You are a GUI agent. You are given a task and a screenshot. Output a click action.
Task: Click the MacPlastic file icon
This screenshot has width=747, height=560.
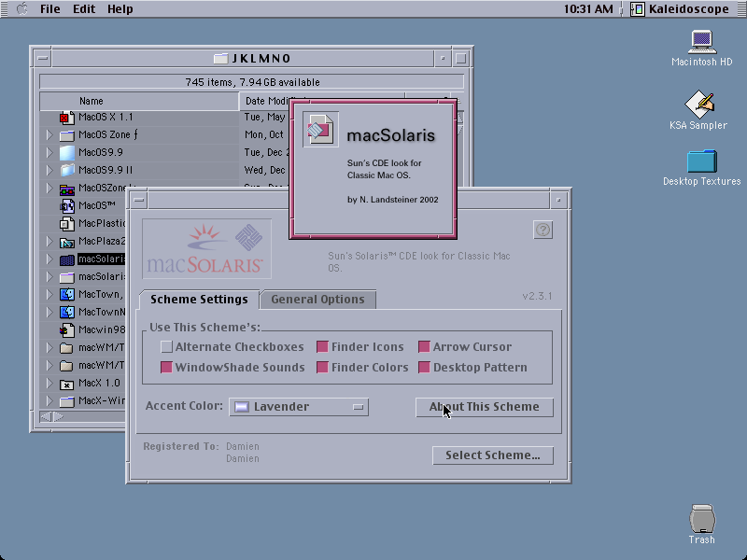point(67,223)
